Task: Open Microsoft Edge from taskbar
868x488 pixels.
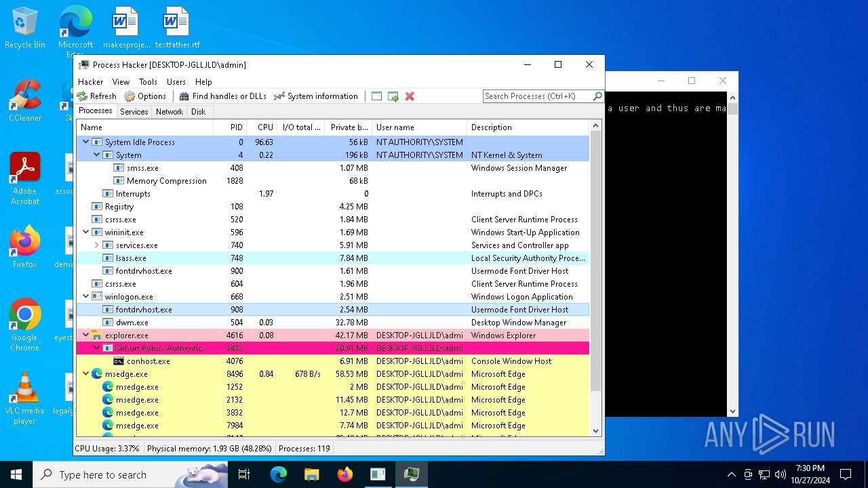Action: (x=279, y=474)
